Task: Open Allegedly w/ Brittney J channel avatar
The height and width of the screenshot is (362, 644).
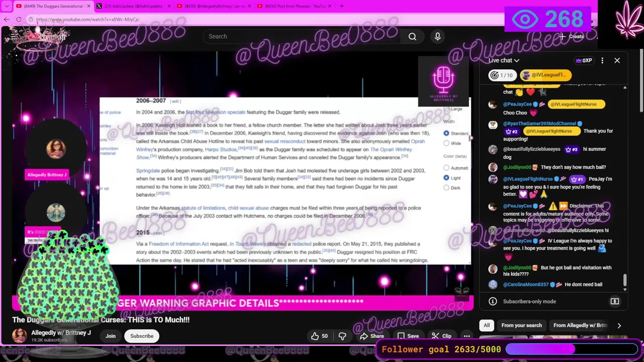Action: click(x=20, y=336)
